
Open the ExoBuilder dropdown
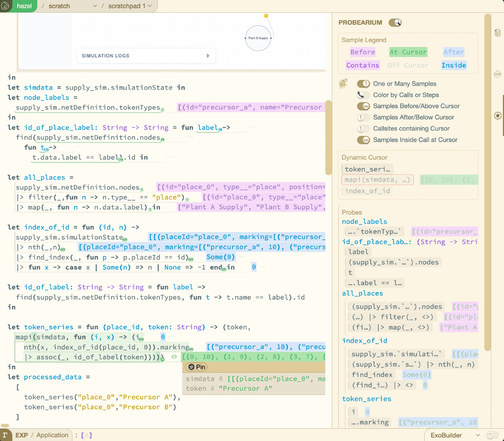coord(478,435)
